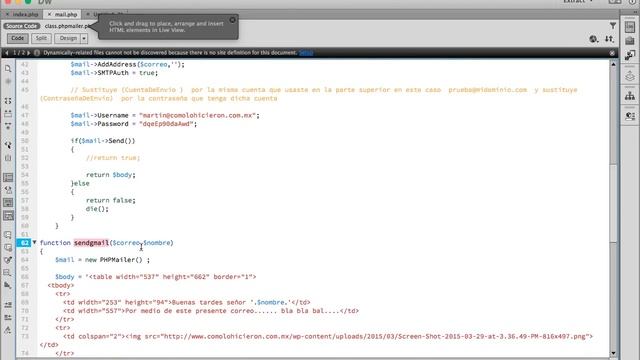Click the Collapse Selection coding toolbar icon
This screenshot has height=360, width=640.
click(x=8, y=113)
